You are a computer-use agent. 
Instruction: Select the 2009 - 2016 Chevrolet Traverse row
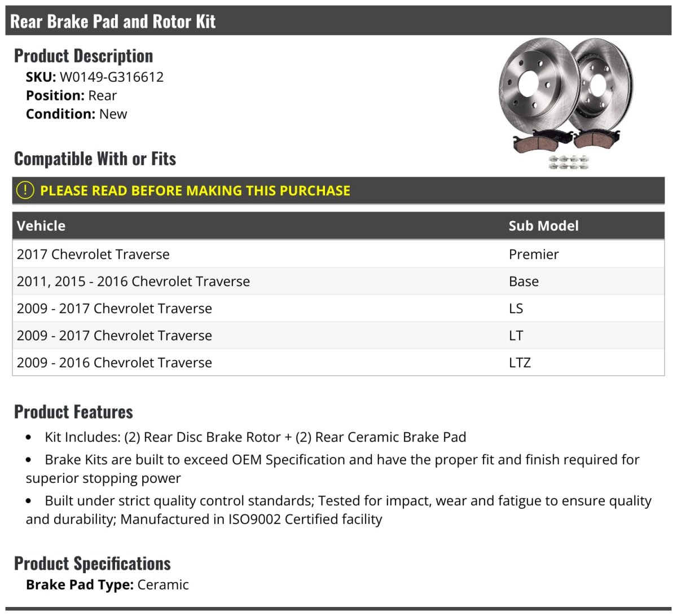(x=115, y=363)
